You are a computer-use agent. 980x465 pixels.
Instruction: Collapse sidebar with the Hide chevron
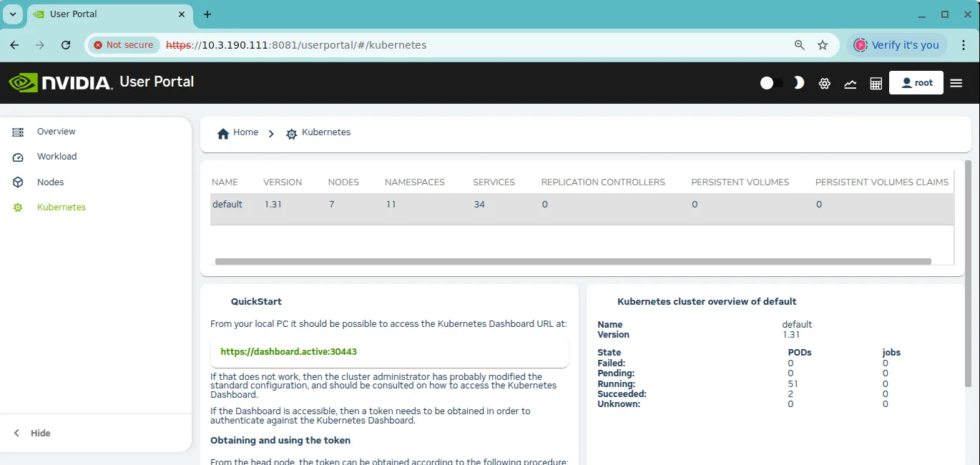coord(17,433)
